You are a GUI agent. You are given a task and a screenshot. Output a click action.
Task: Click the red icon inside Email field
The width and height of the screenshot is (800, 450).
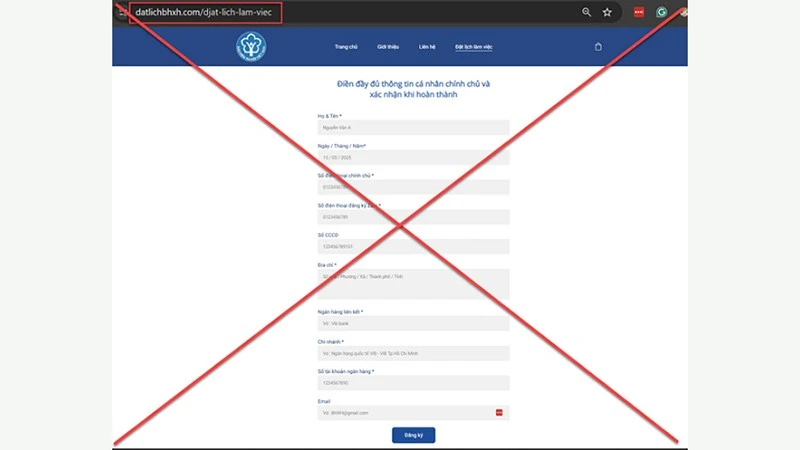click(x=498, y=412)
